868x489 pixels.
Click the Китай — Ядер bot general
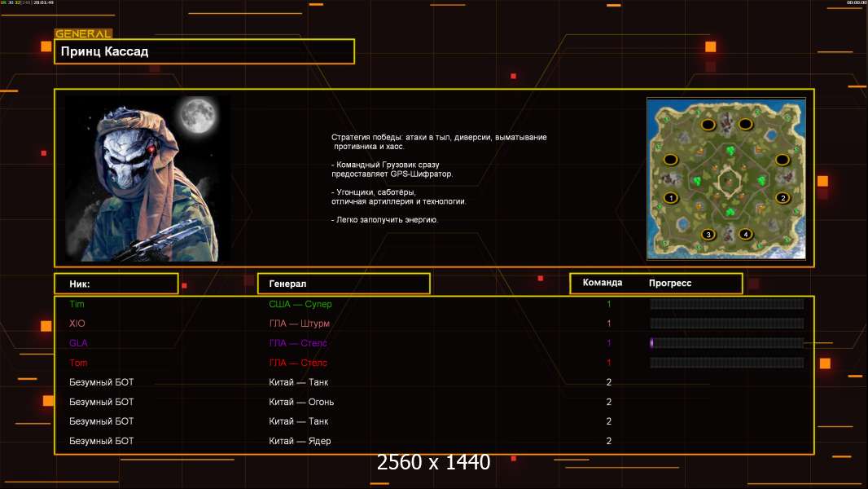click(x=300, y=441)
